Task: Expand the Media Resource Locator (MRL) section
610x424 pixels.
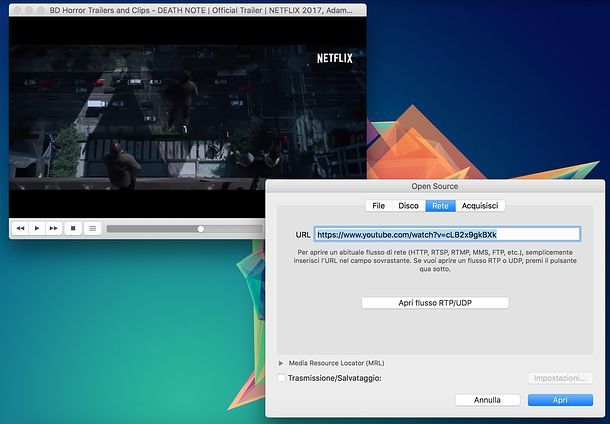Action: point(281,363)
